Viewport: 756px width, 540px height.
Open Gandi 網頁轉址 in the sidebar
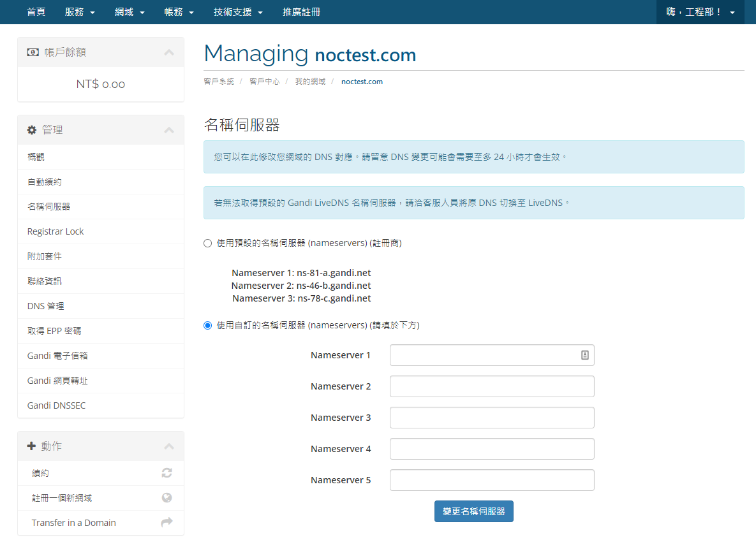[x=101, y=381]
